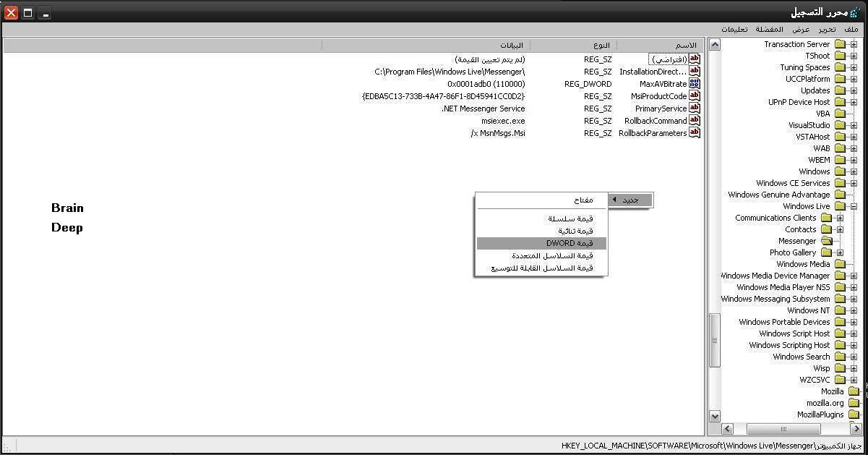Expand the Windows Search node
Image resolution: width=868 pixels, height=455 pixels.
coord(854,357)
